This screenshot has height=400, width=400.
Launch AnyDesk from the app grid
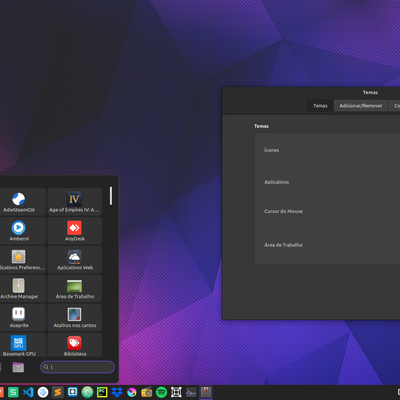pos(74,231)
